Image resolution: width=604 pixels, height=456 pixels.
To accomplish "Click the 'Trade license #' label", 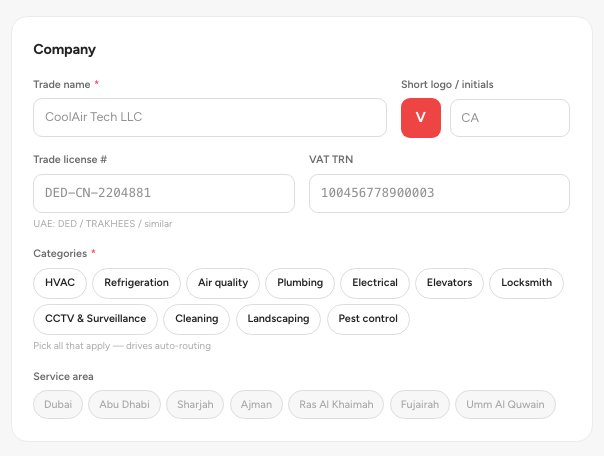I will (70, 159).
